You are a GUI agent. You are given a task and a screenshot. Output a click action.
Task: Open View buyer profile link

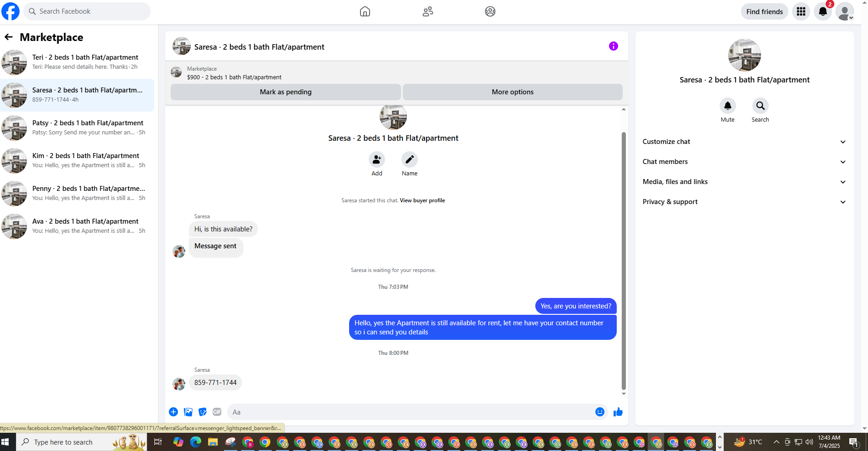422,200
